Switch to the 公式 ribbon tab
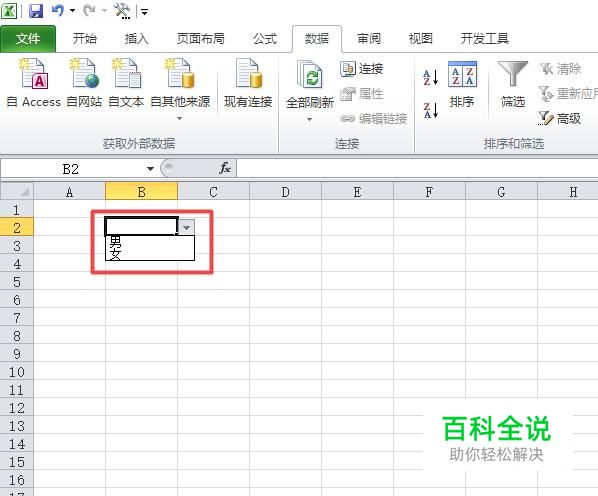 point(265,39)
